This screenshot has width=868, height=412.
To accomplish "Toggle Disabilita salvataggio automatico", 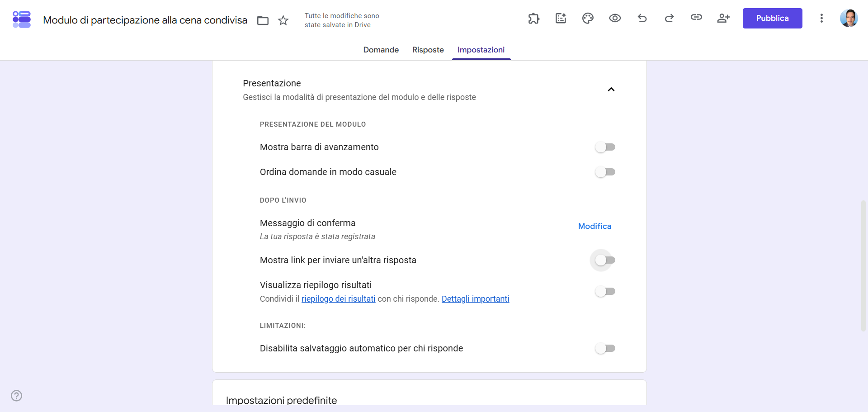I will [605, 348].
